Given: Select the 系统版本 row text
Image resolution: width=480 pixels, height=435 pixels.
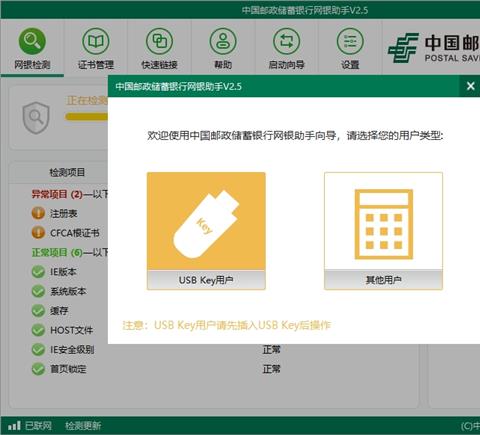Looking at the screenshot, I should point(68,291).
